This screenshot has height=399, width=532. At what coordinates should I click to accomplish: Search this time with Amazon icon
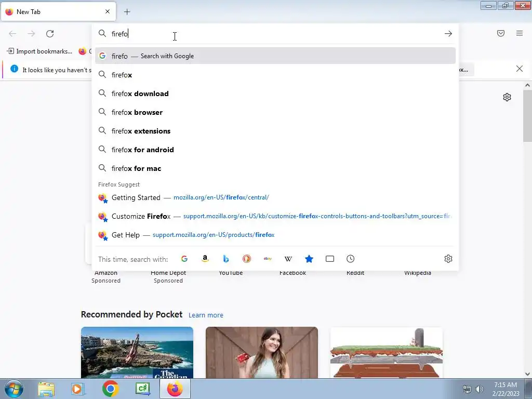coord(205,259)
